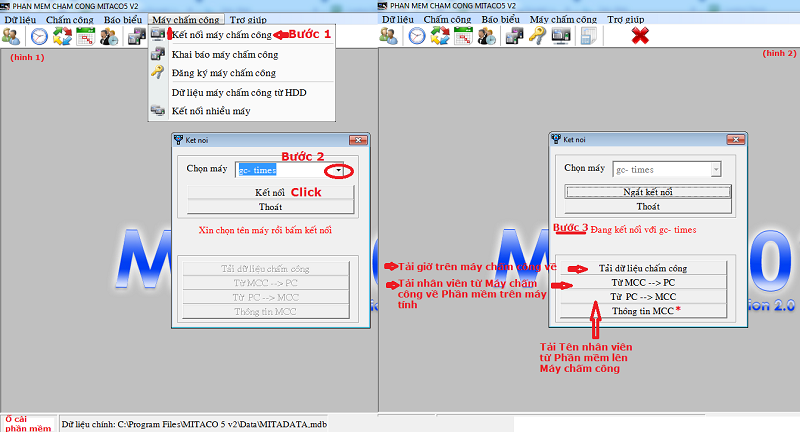Viewport: 800px width, 432px height.
Task: Click the people-with-clock icon in hình 1 toolbar
Action: (x=109, y=36)
